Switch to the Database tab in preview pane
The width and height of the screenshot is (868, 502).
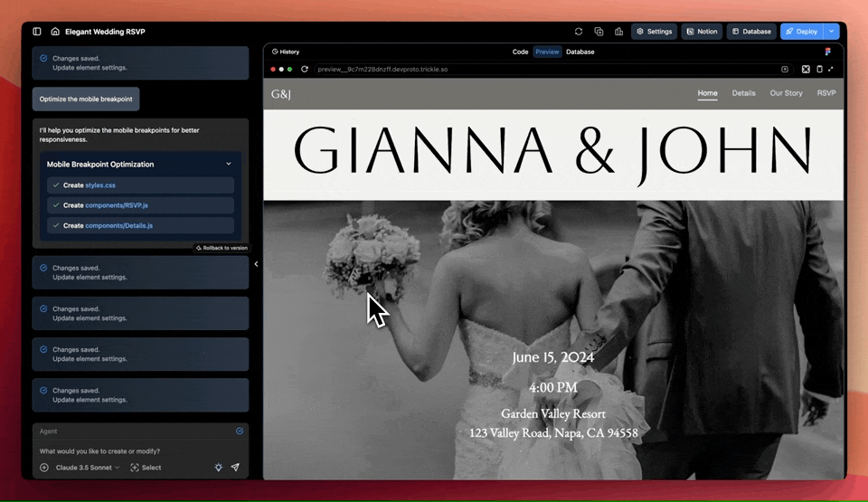pos(580,52)
